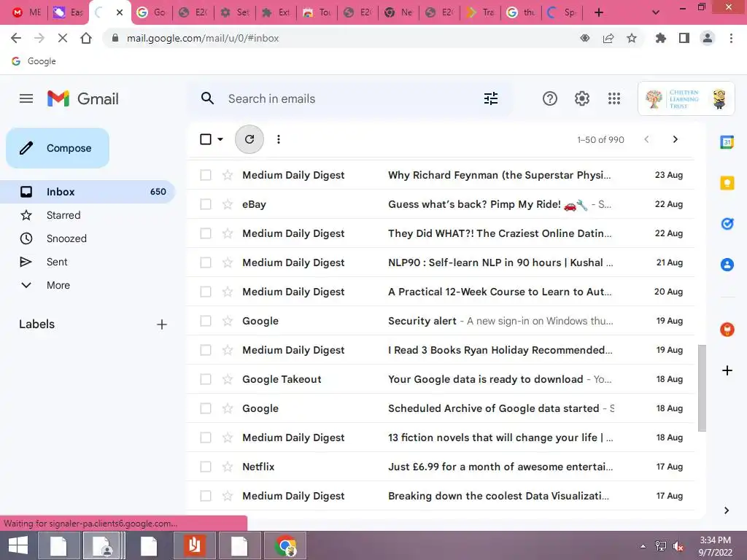The height and width of the screenshot is (560, 747).
Task: Click the Compose button
Action: click(x=58, y=148)
